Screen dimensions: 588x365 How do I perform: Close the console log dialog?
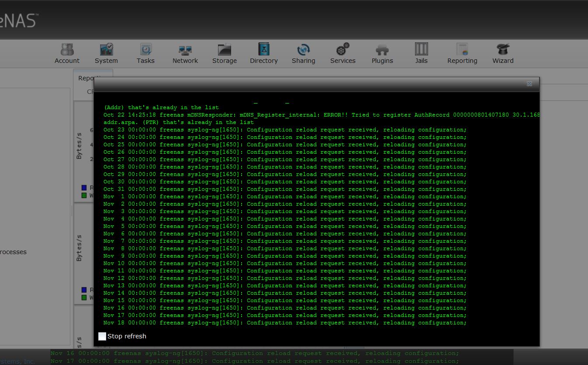coord(529,84)
